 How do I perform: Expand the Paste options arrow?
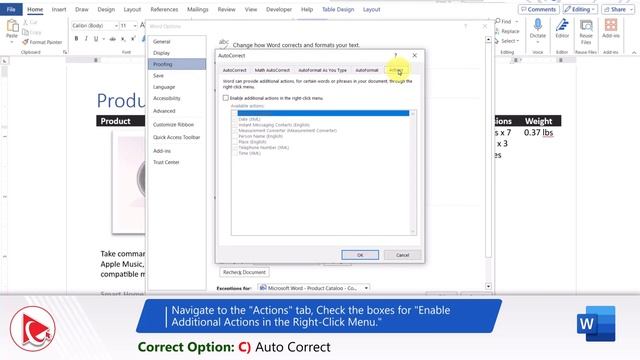pyautogui.click(x=12, y=42)
